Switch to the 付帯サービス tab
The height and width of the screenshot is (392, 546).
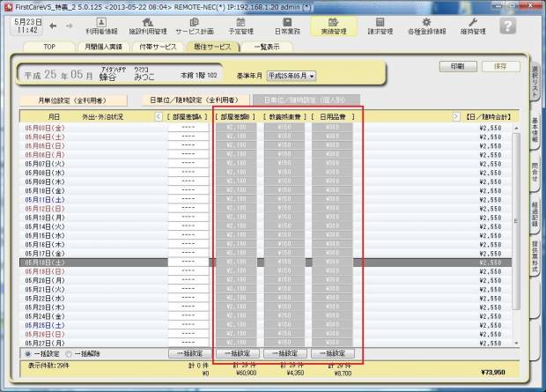pos(152,46)
